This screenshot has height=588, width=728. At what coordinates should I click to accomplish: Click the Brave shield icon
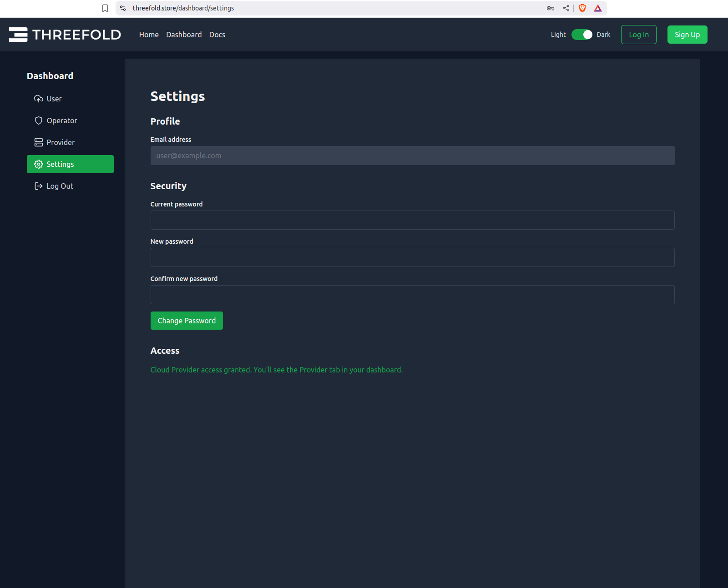(582, 8)
